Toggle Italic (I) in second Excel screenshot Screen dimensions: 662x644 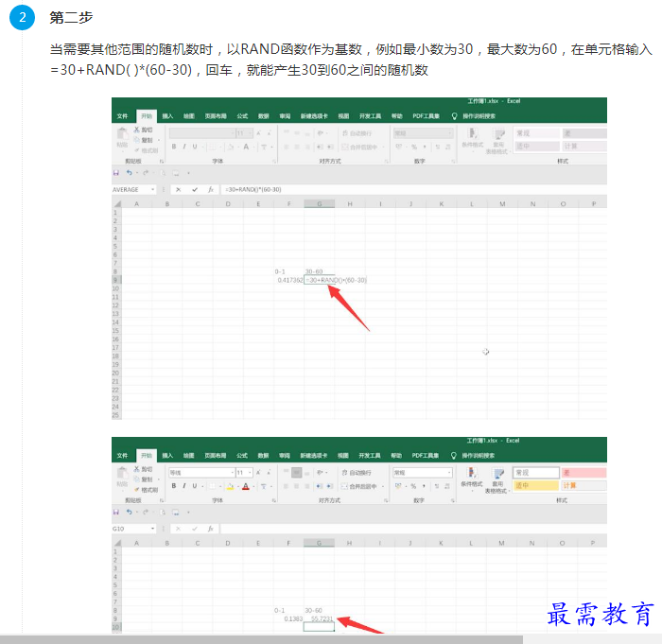pyautogui.click(x=184, y=486)
